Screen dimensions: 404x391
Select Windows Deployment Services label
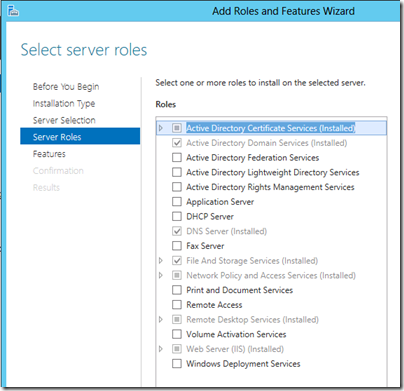point(243,364)
